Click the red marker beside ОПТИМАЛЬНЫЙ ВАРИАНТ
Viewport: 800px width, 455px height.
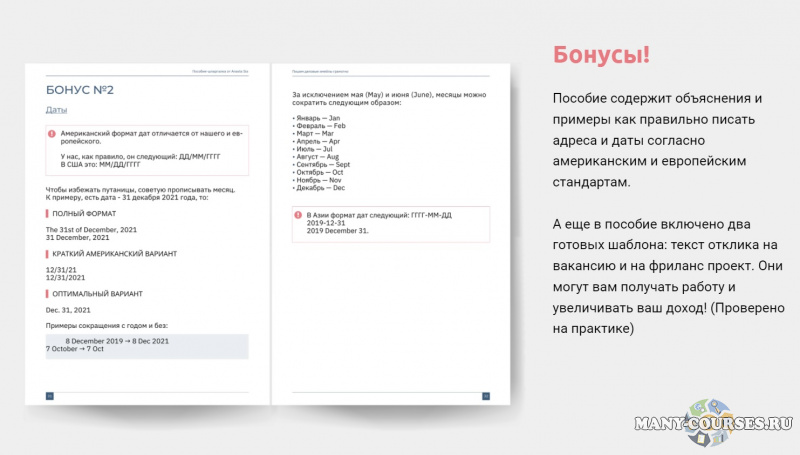[x=47, y=294]
